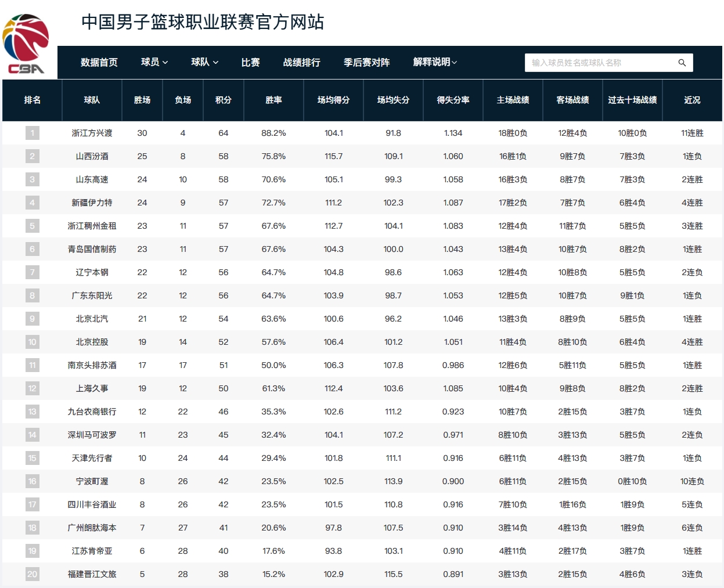Go to 数据首页 page
This screenshot has height=588, width=724.
point(99,62)
